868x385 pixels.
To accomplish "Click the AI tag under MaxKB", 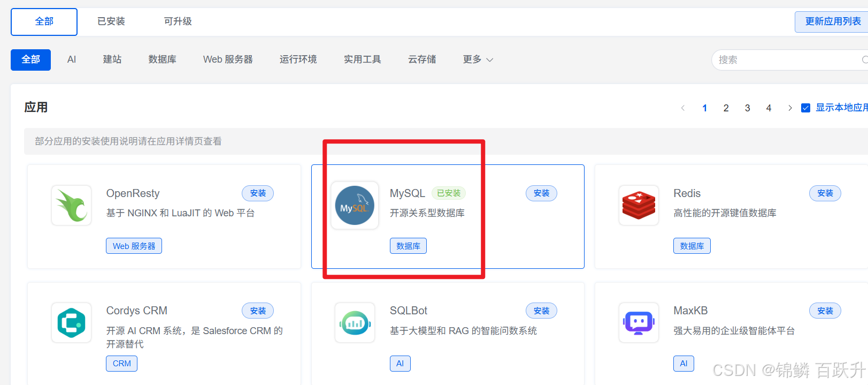I will pyautogui.click(x=683, y=364).
